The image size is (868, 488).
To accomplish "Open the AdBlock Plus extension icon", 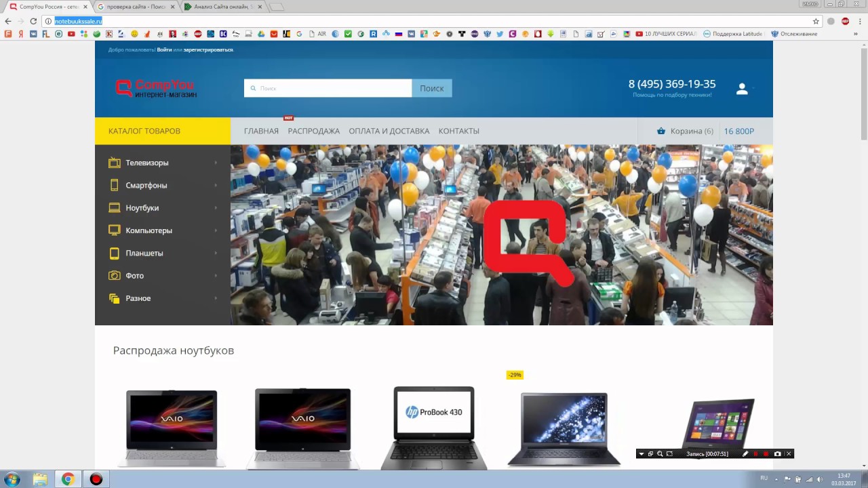I will (x=845, y=21).
